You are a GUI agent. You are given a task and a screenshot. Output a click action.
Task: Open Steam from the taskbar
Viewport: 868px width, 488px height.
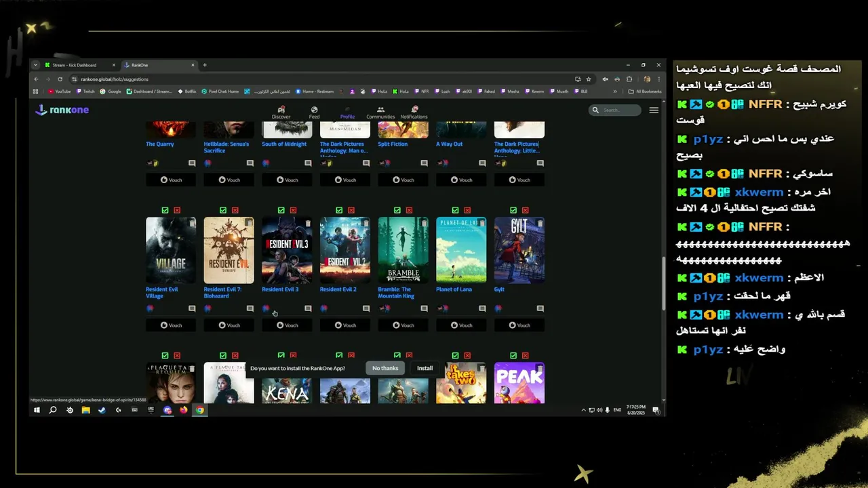click(x=102, y=410)
